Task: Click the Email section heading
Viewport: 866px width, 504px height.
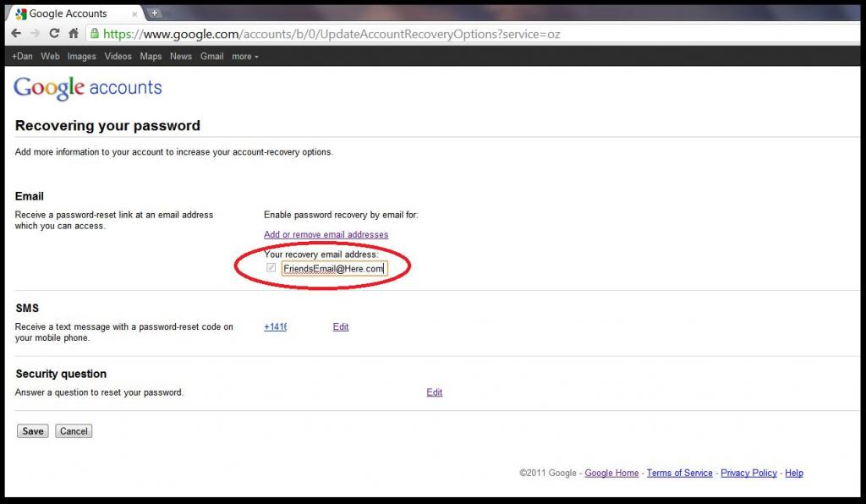Action: pos(30,196)
